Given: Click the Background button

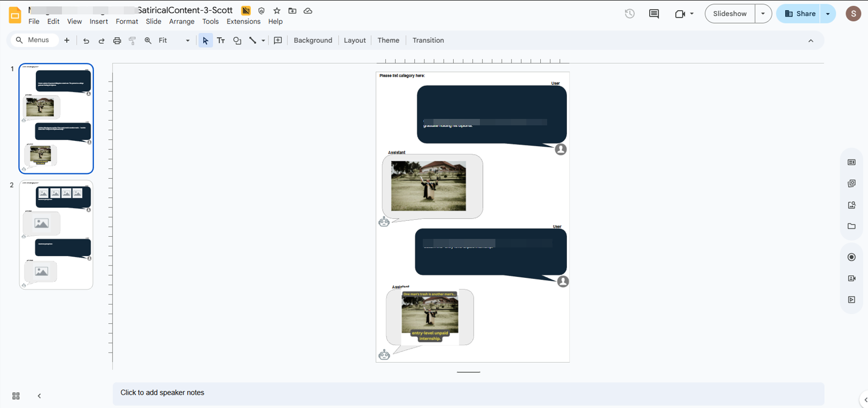Looking at the screenshot, I should pos(313,41).
